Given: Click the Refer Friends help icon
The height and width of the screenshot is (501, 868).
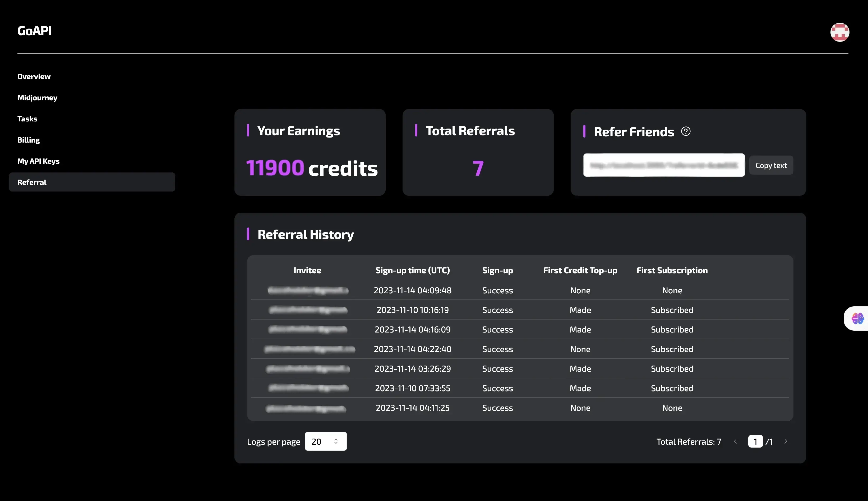Looking at the screenshot, I should click(x=686, y=131).
